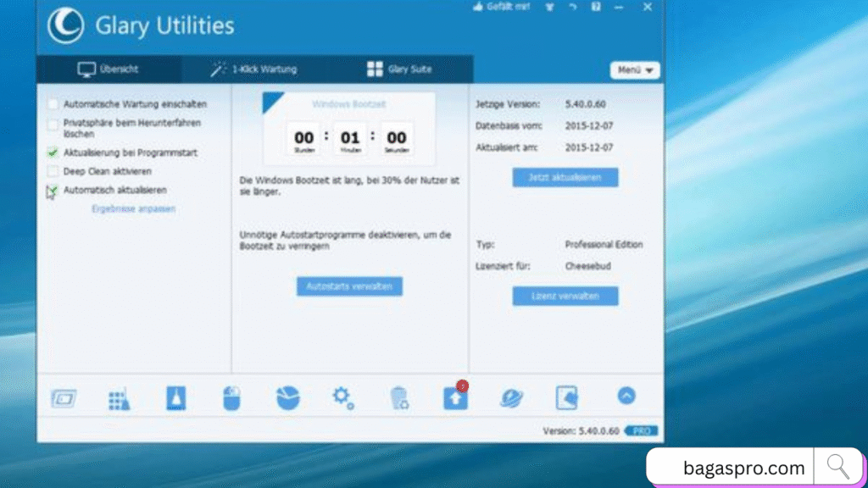Open the Ergebnisse anpassen link

(133, 208)
